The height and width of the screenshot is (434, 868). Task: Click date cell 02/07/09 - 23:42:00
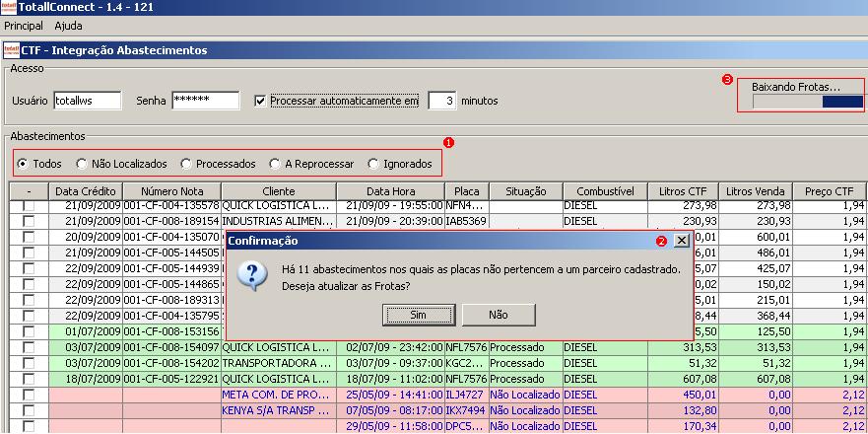(391, 347)
